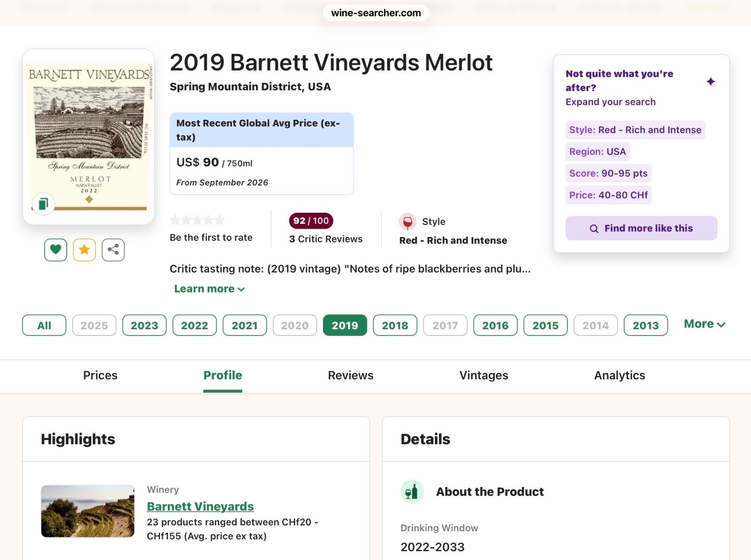Click the wine glass Style icon
This screenshot has height=560, width=751.
point(408,222)
